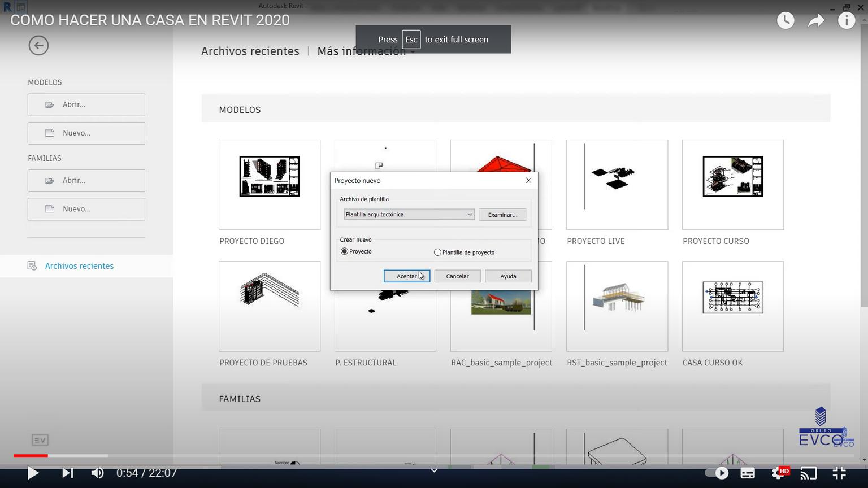
Task: Click the chevron above the video controls
Action: 434,470
